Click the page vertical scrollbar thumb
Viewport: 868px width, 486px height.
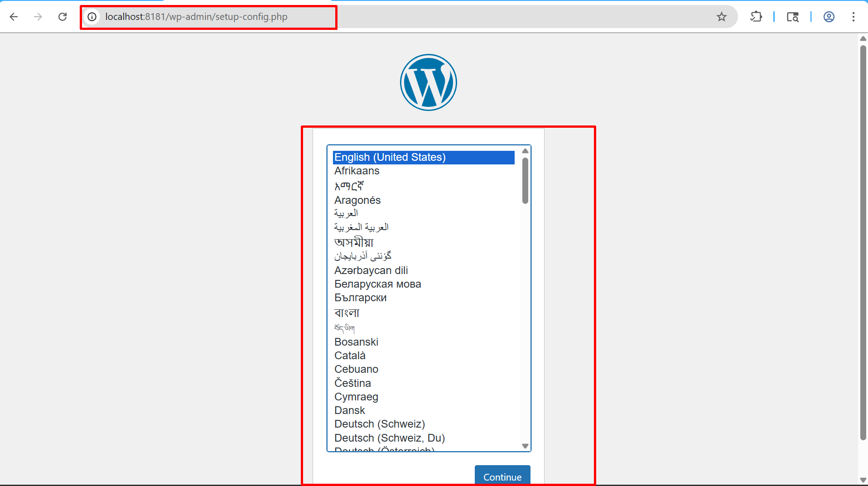coord(863,242)
